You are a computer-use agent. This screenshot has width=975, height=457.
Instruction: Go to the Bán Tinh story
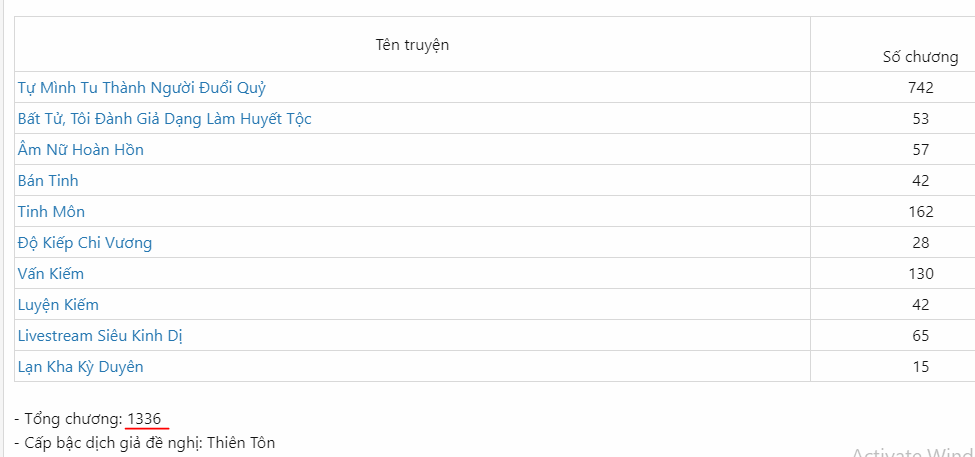click(48, 181)
